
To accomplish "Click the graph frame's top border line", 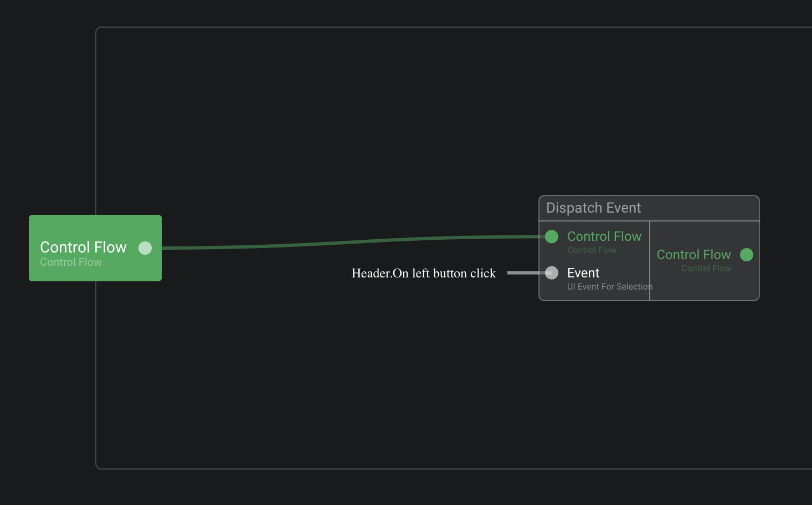I will click(x=443, y=27).
